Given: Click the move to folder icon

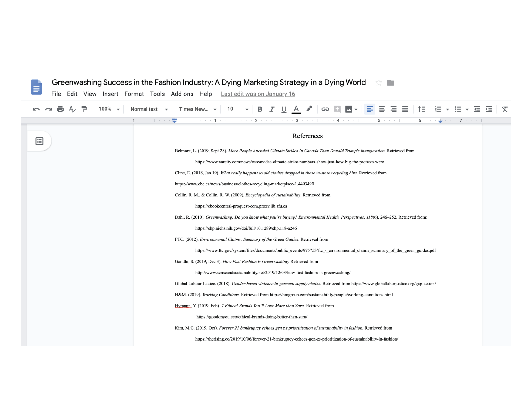Looking at the screenshot, I should (390, 83).
